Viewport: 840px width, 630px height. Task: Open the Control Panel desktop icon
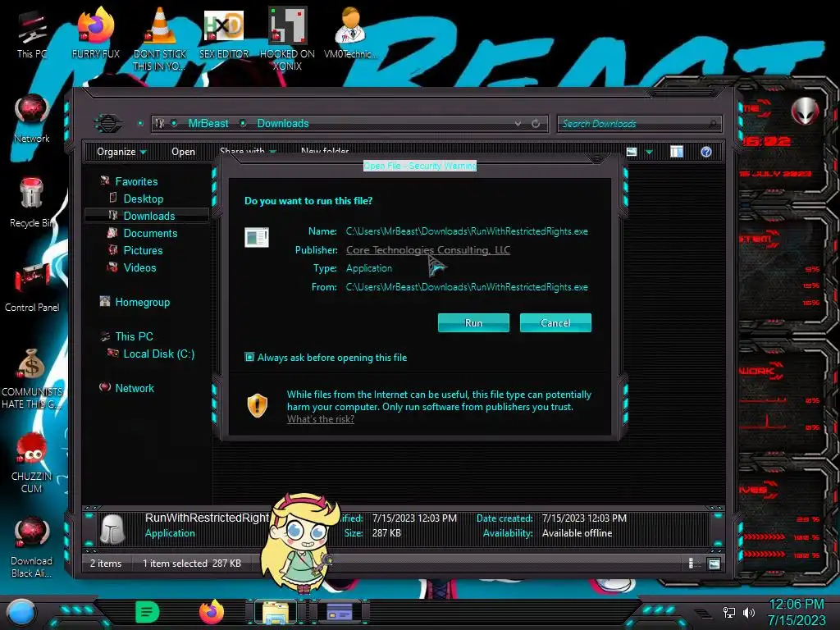(32, 288)
